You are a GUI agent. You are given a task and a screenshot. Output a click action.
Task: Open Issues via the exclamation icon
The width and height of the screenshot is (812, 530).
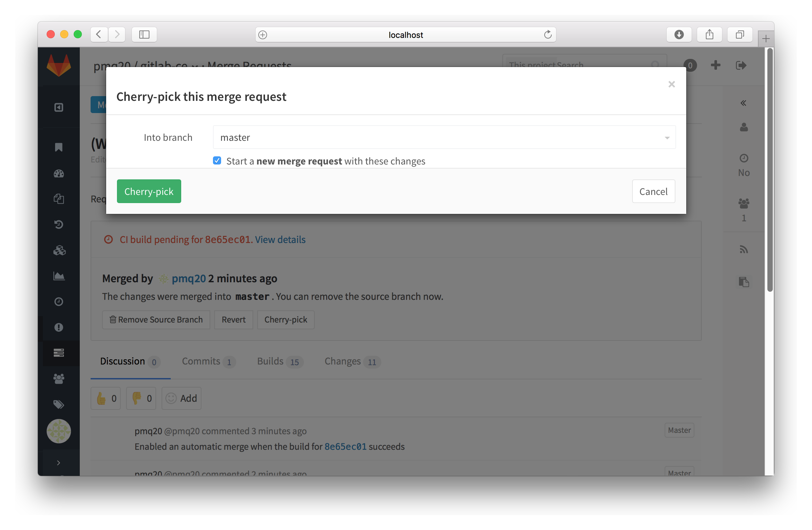(x=59, y=328)
